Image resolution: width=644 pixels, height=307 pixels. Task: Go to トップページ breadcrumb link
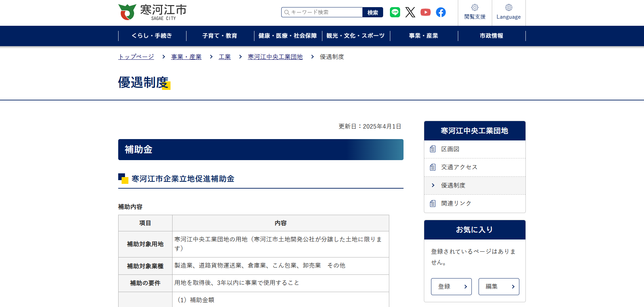pyautogui.click(x=136, y=57)
